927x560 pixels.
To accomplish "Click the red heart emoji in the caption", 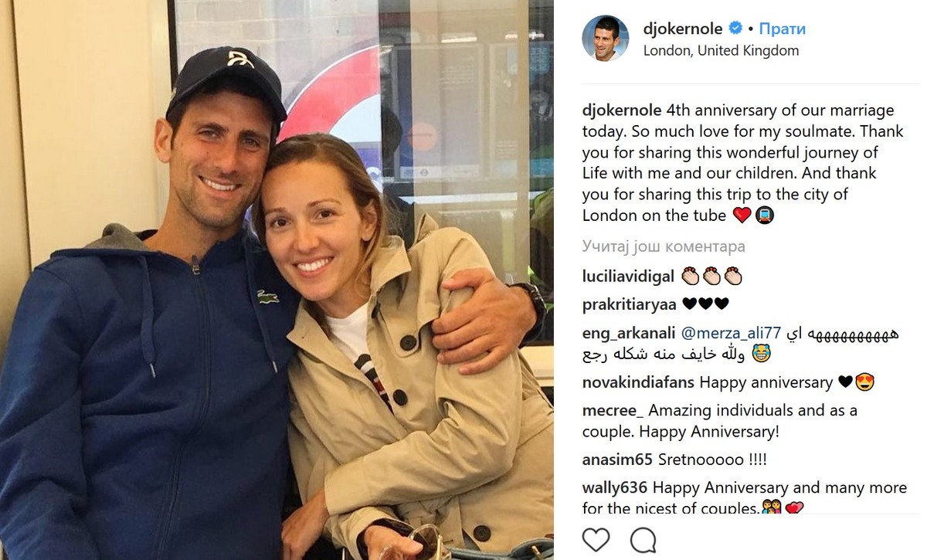I will pos(742,216).
